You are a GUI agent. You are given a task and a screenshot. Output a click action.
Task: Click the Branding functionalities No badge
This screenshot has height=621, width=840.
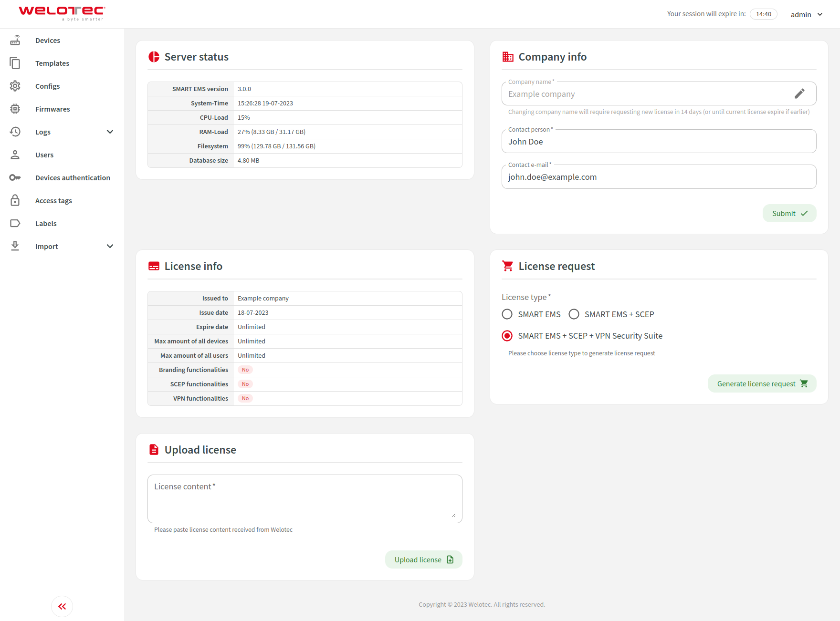click(x=245, y=370)
